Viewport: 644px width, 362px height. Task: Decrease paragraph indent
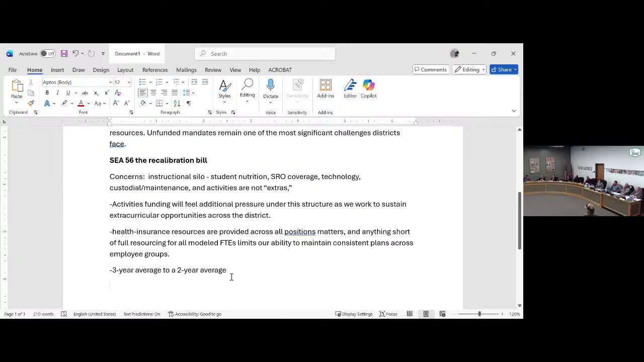click(x=194, y=82)
